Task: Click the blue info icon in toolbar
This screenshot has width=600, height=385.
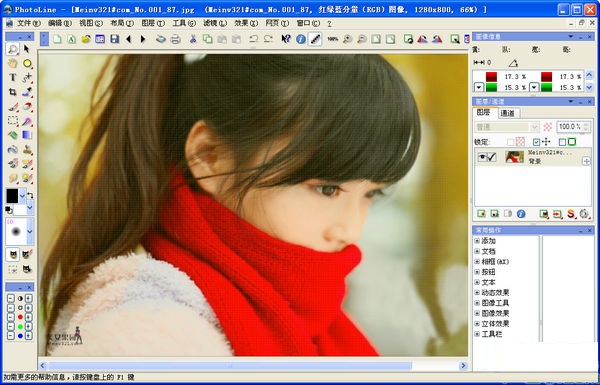Action: tap(301, 39)
